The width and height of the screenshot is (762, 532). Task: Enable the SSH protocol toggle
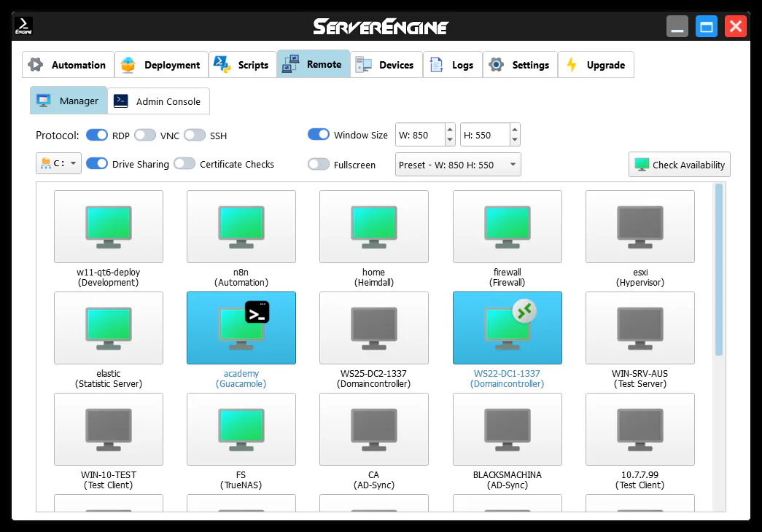click(x=195, y=135)
